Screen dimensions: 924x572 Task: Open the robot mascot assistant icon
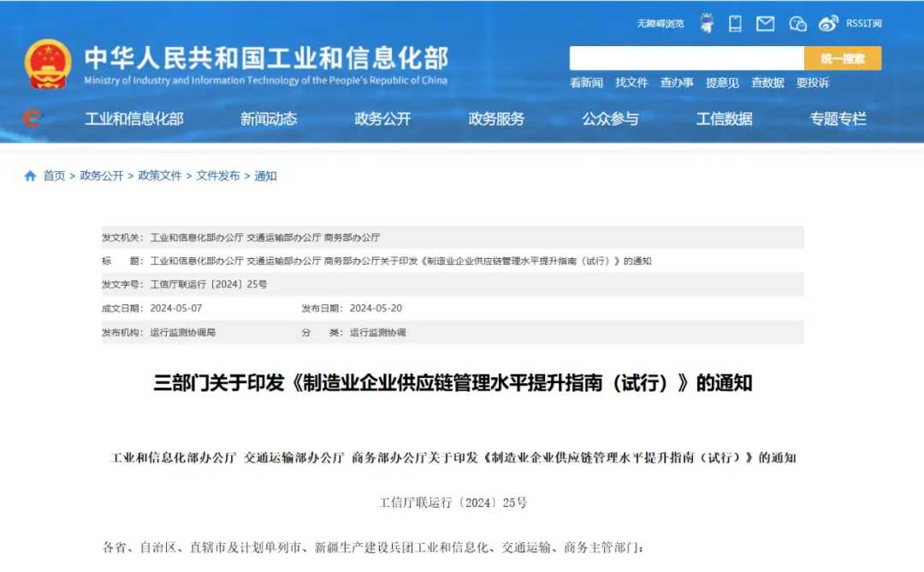point(705,23)
